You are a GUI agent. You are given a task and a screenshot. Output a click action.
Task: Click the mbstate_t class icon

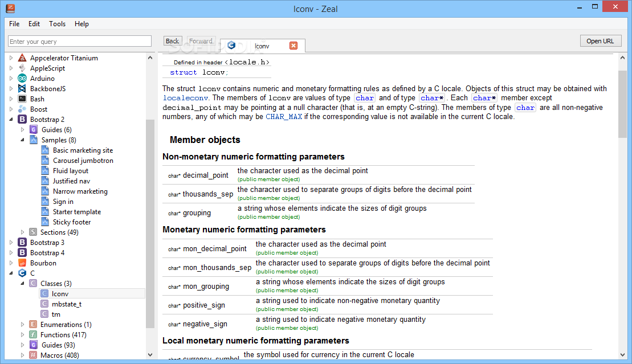tap(45, 304)
